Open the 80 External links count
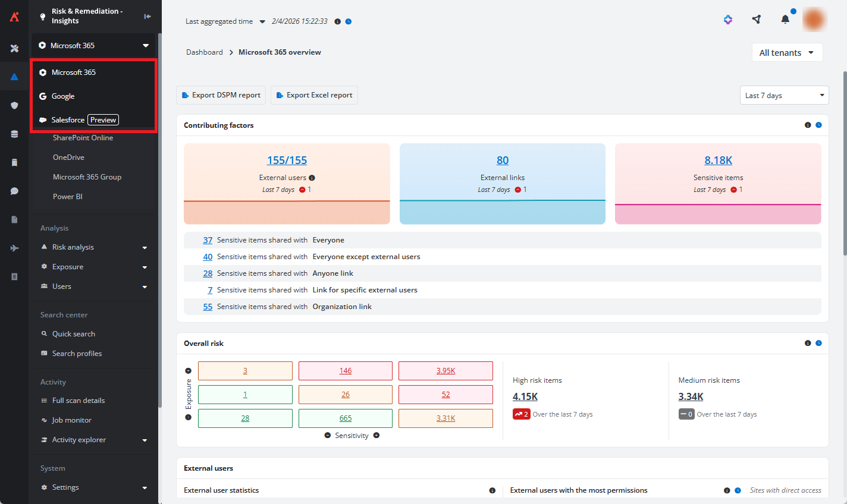 coord(503,160)
